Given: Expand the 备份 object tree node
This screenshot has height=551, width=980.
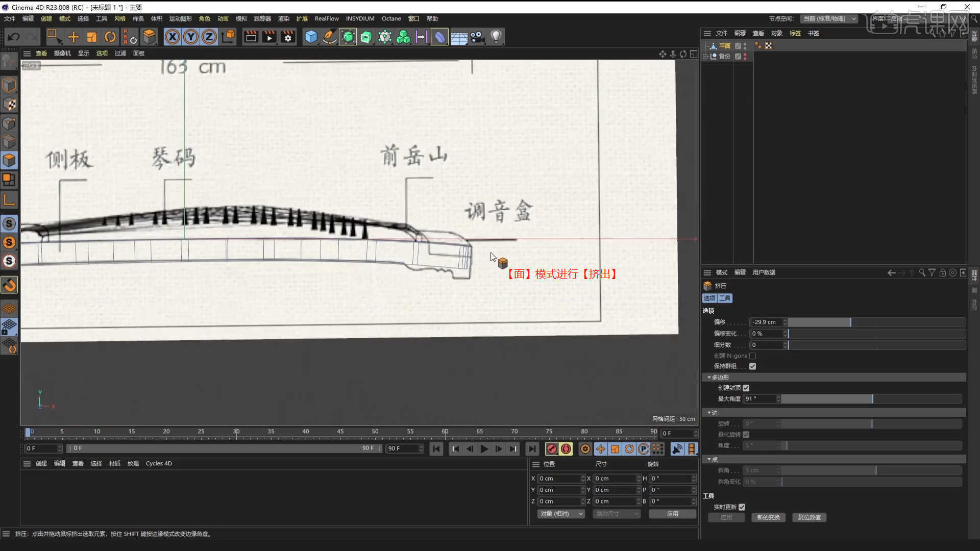Looking at the screenshot, I should coord(705,57).
